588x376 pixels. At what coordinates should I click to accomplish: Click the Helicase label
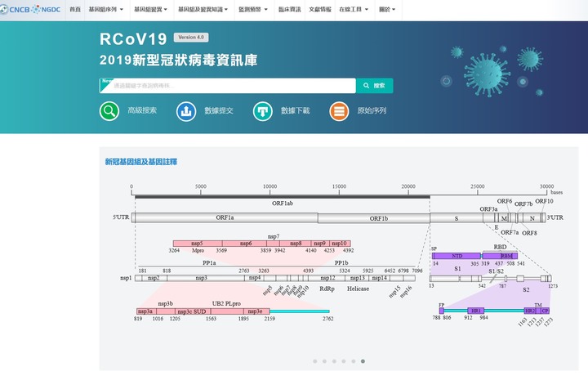click(359, 289)
